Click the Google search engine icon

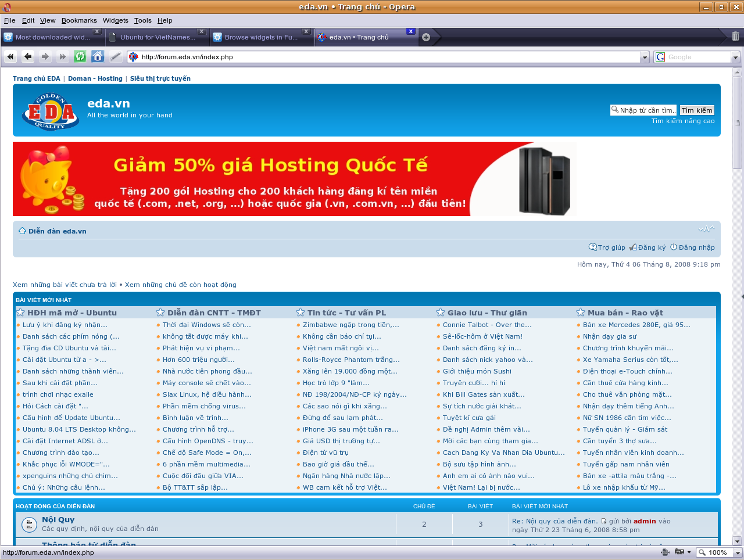coord(660,57)
